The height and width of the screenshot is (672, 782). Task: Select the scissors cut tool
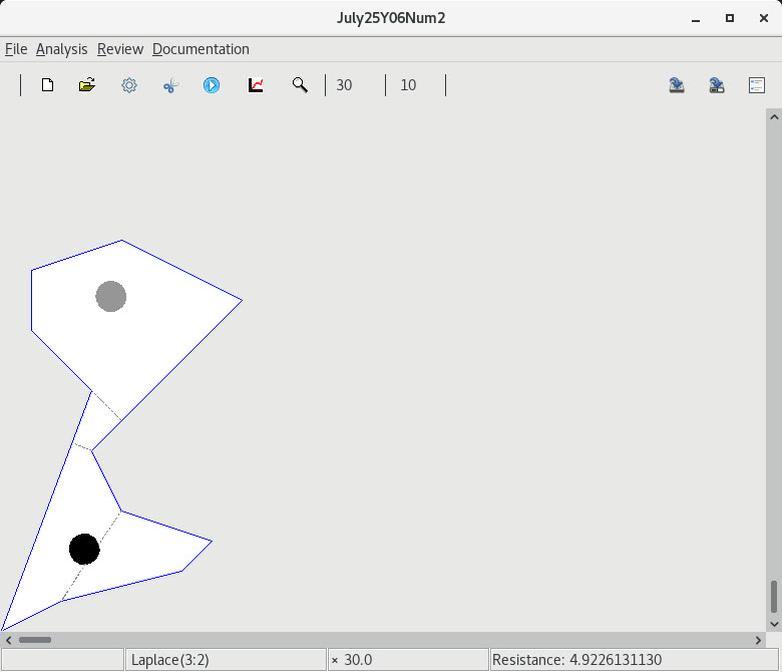[x=170, y=86]
